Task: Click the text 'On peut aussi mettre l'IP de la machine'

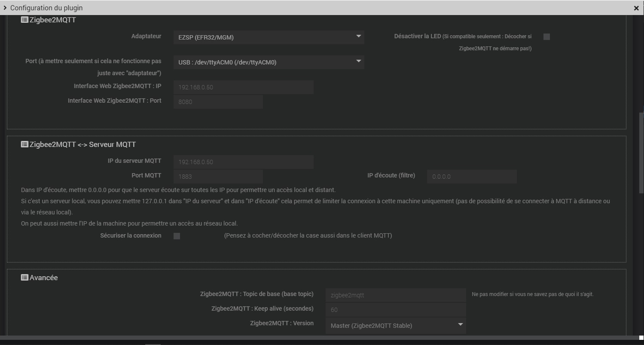Action: (x=129, y=223)
